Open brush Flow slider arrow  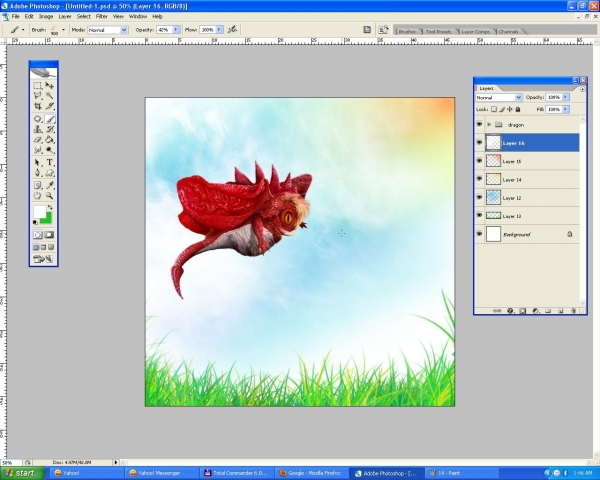pos(219,29)
